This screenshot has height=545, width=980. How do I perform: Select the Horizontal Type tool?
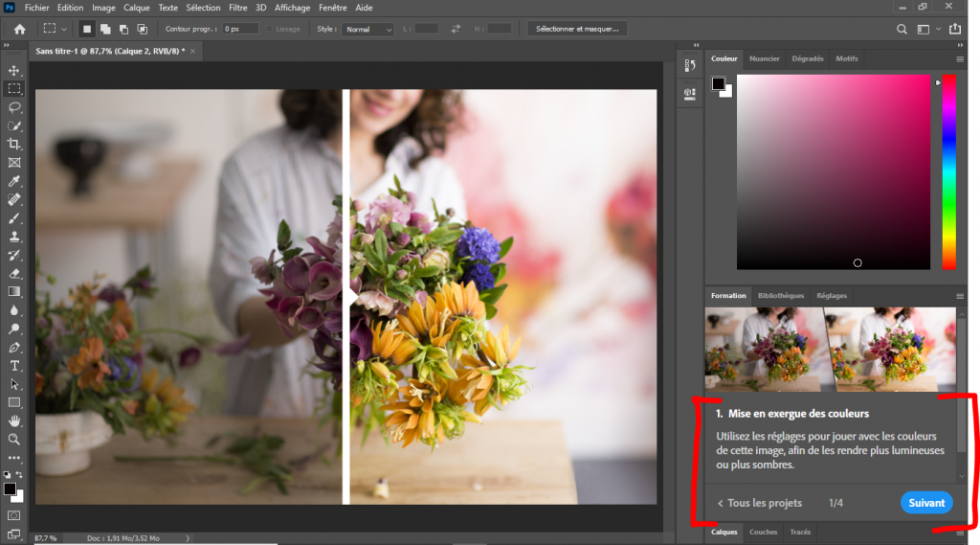point(14,366)
